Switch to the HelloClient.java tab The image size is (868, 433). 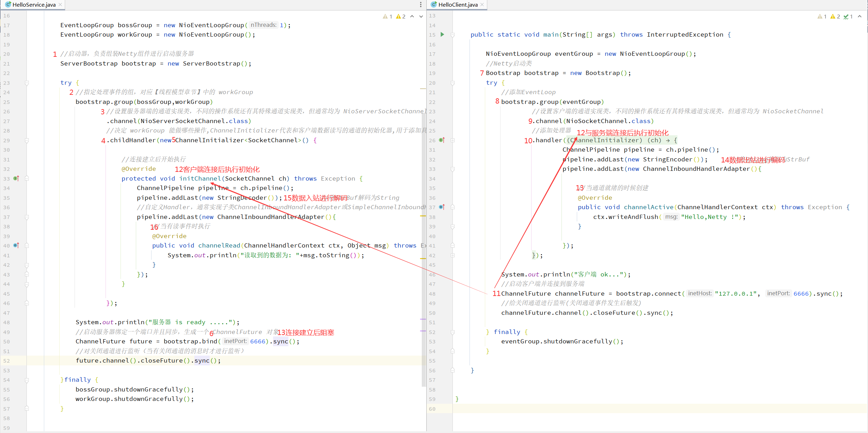458,5
